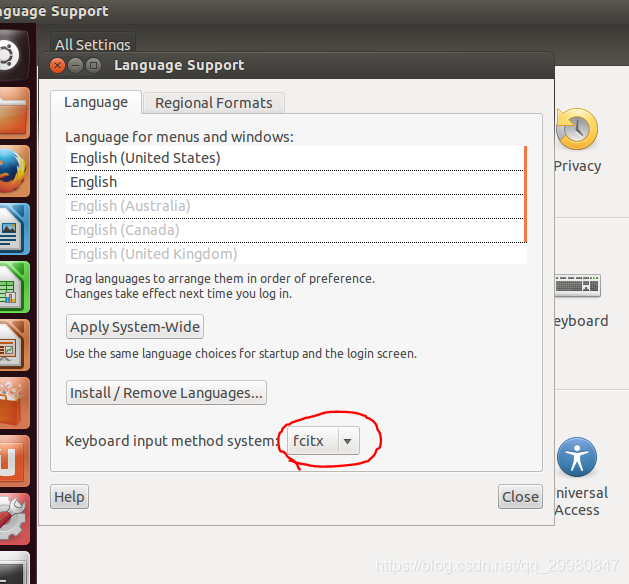Screen dimensions: 629x584
Task: Switch to the Regional Formats tab
Action: pos(214,103)
